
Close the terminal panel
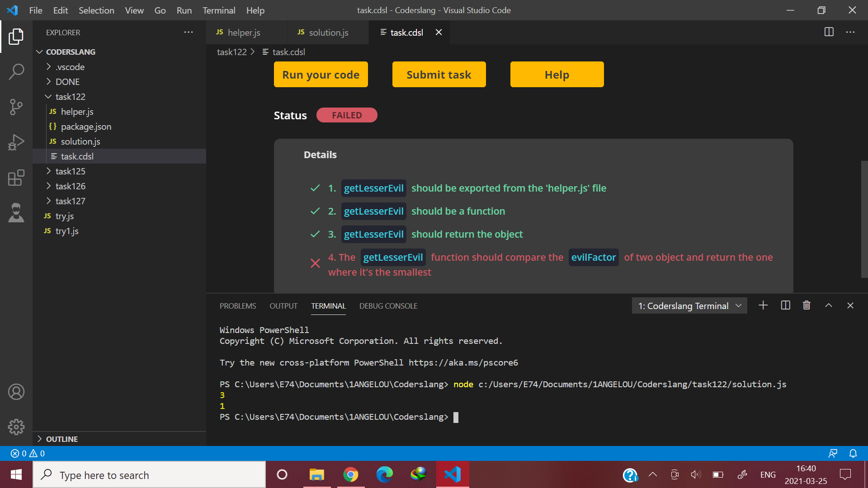pos(850,305)
